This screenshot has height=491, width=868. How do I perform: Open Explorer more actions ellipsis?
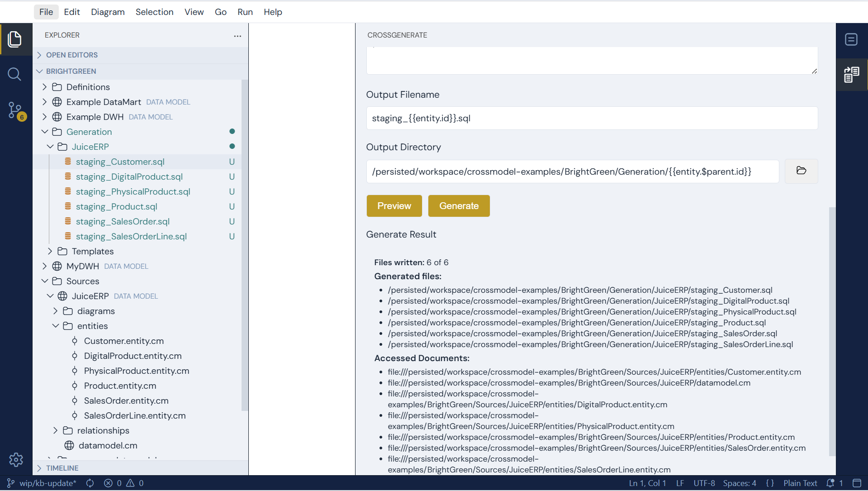(x=237, y=36)
